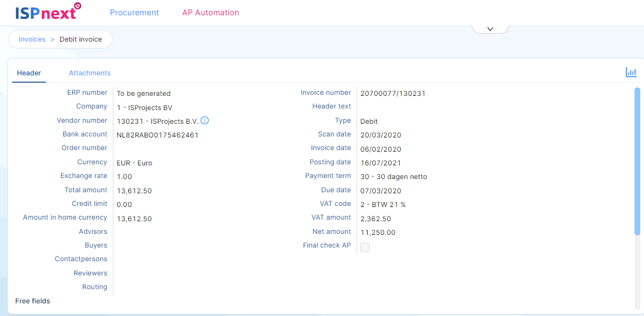Open the AP Automation menu

(x=210, y=13)
